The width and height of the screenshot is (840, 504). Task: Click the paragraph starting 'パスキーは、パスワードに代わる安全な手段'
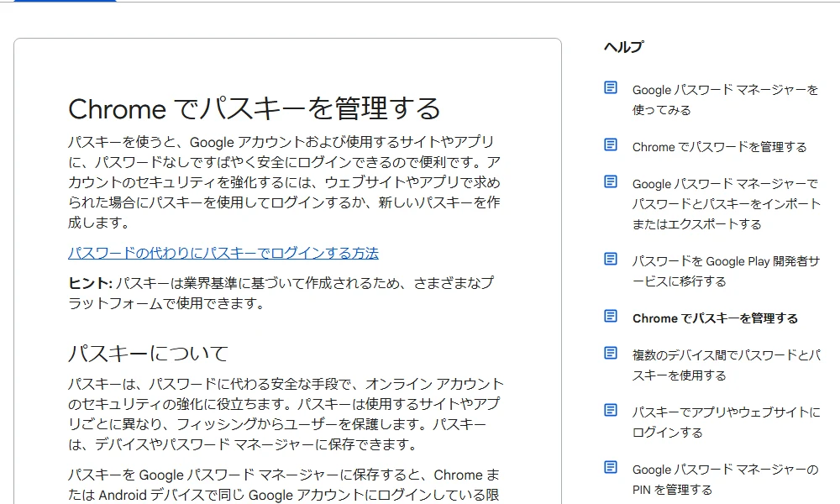click(286, 414)
